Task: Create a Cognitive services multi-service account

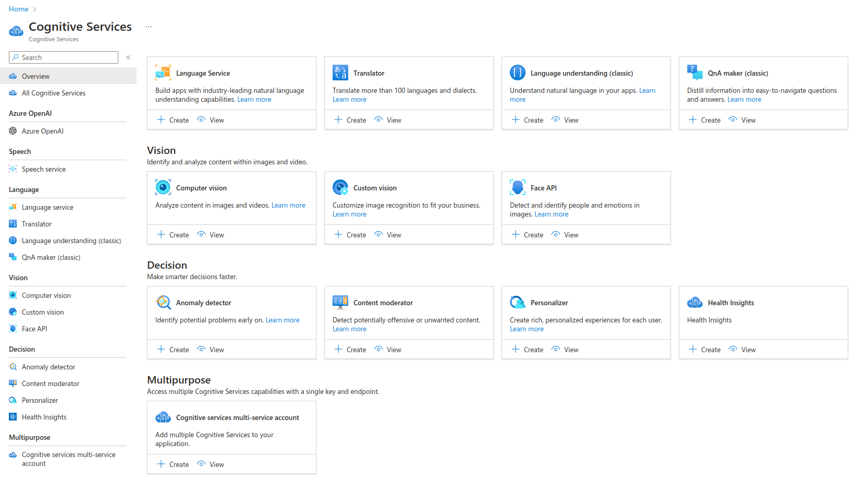Action: pyautogui.click(x=173, y=464)
